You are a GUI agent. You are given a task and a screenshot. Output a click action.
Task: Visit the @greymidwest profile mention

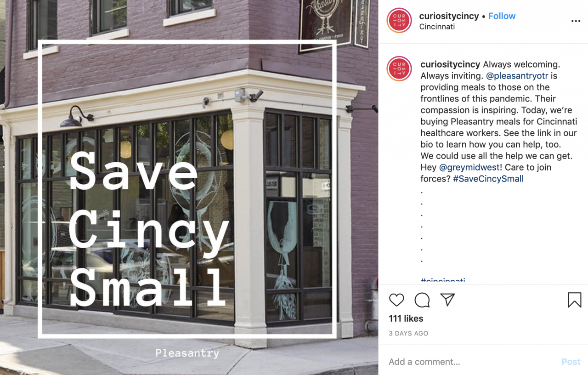tap(469, 167)
